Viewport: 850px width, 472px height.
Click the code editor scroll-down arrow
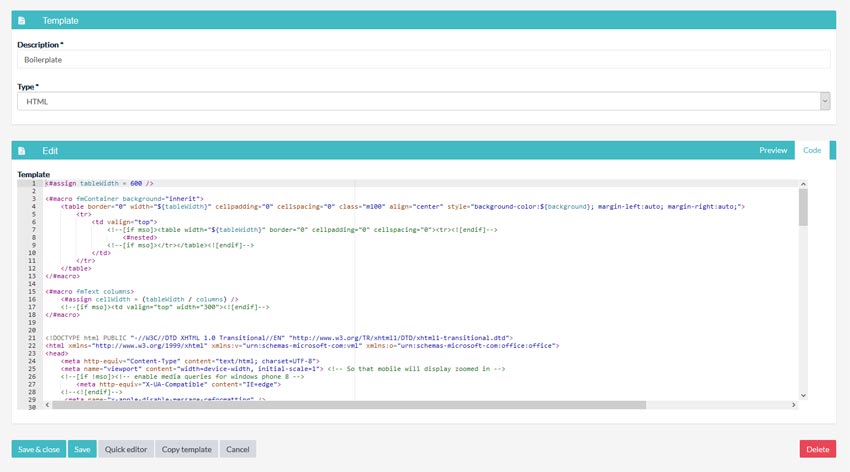point(803,396)
